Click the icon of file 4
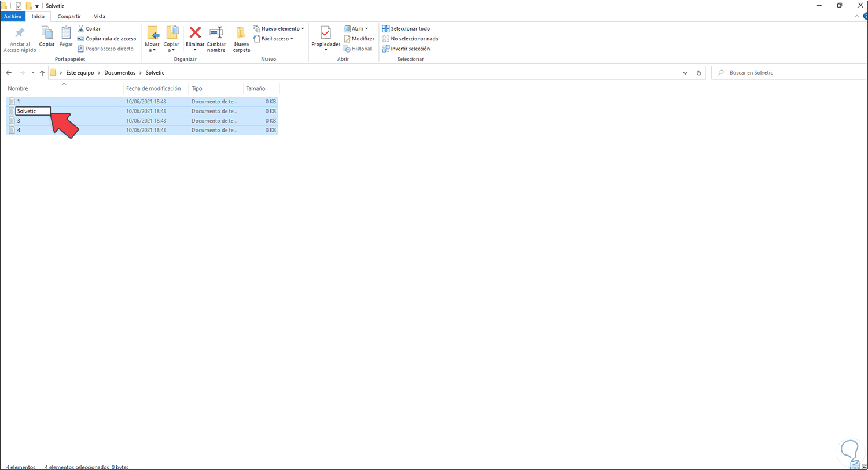Viewport: 868px width, 470px height. 12,130
